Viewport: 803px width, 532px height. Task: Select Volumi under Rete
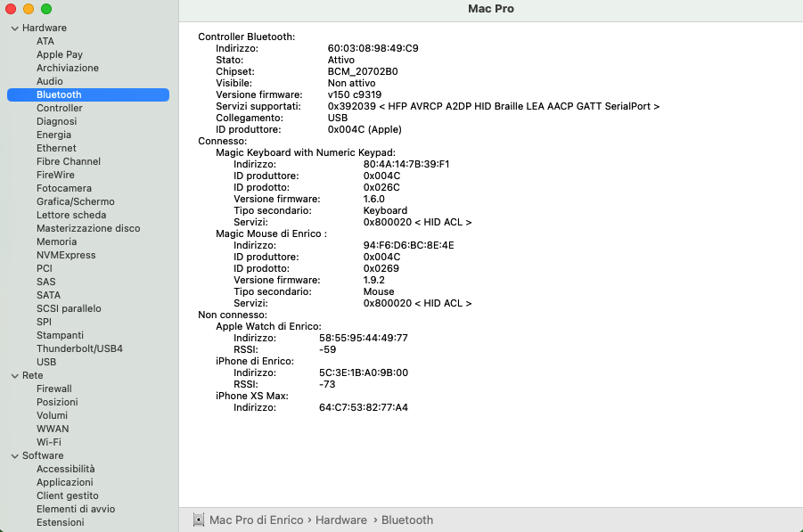click(x=52, y=415)
